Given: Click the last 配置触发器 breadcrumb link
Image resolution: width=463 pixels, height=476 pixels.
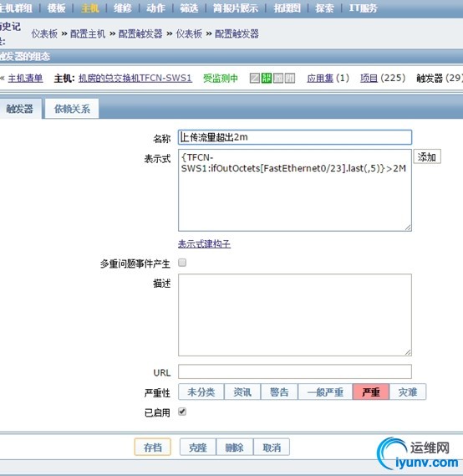Looking at the screenshot, I should (x=237, y=33).
